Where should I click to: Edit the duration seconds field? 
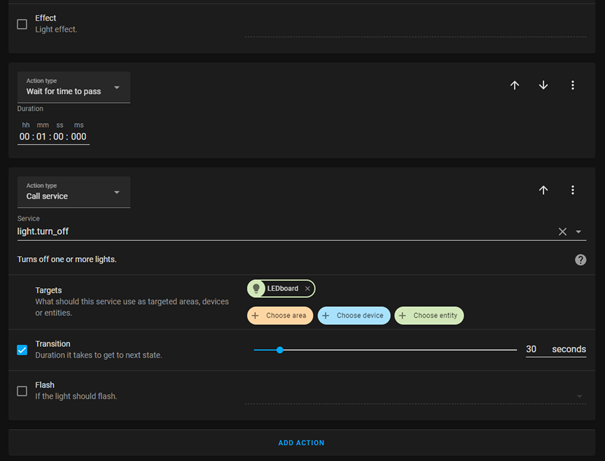[x=58, y=137]
